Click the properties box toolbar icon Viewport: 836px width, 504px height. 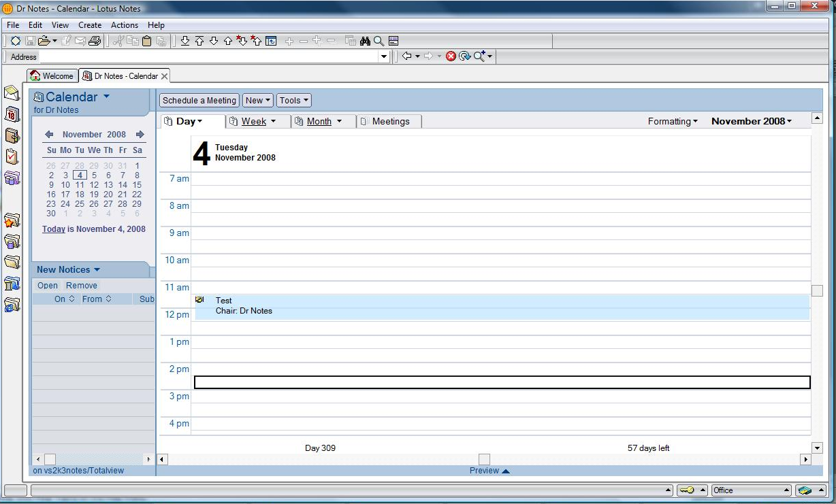(393, 41)
